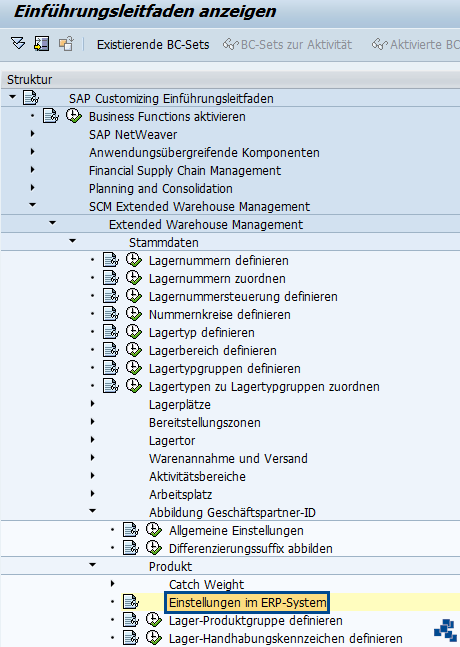Viewport: 460px width, 647px height.
Task: Open documentation for Einstellungen im ERP-System
Action: [131, 602]
